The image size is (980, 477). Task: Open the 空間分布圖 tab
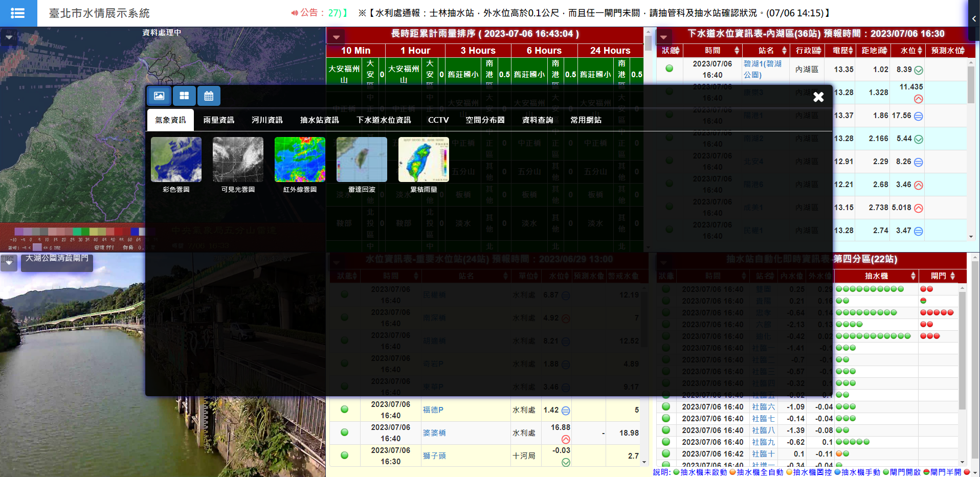pyautogui.click(x=485, y=120)
